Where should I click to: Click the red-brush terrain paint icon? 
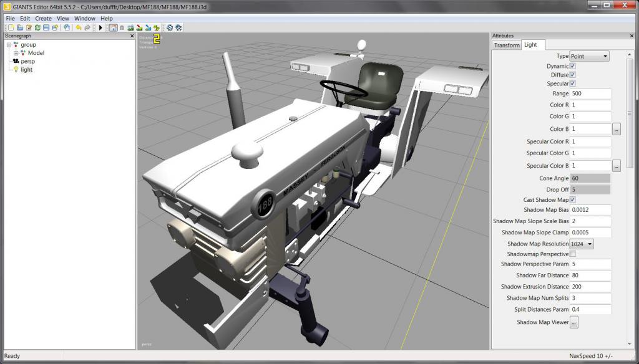[139, 27]
